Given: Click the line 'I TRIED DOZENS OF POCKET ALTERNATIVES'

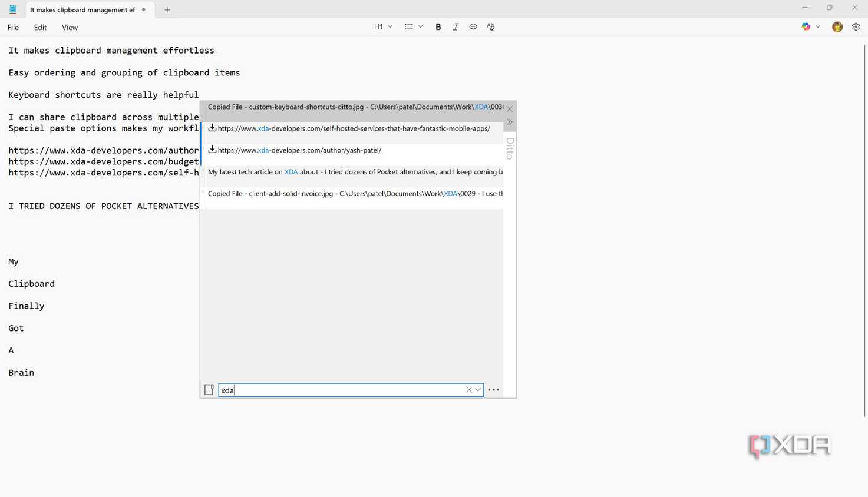Looking at the screenshot, I should [x=104, y=206].
